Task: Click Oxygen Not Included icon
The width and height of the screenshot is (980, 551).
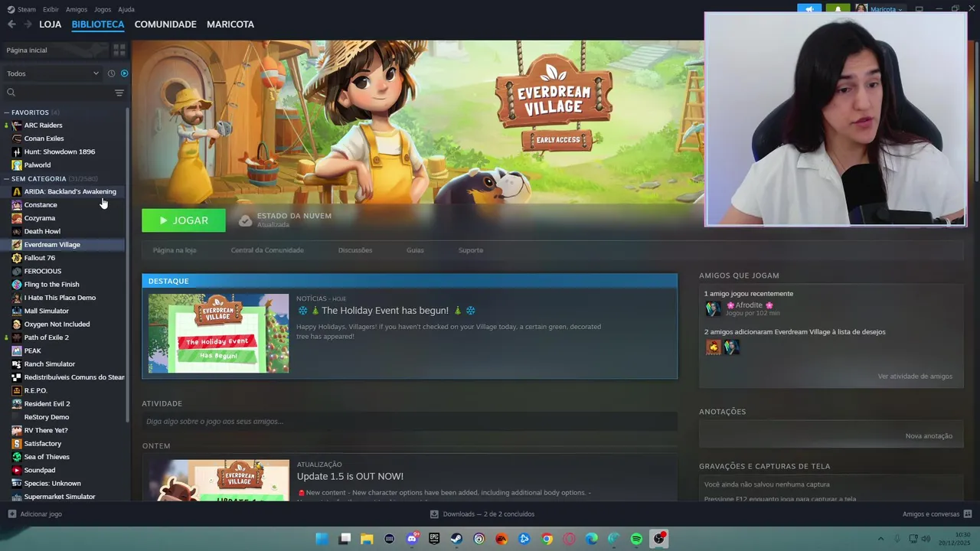Action: pyautogui.click(x=17, y=324)
